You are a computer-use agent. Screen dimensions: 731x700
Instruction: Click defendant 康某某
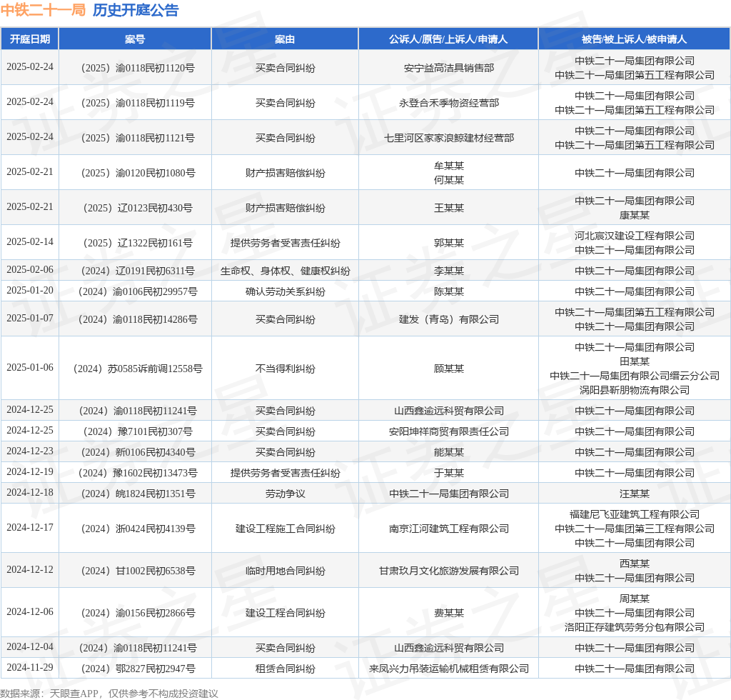pos(635,214)
